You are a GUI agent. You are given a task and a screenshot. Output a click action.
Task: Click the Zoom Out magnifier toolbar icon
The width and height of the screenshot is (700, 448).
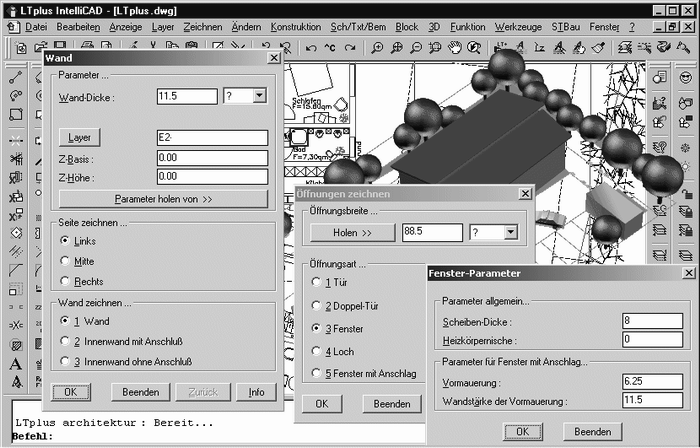pos(416,47)
